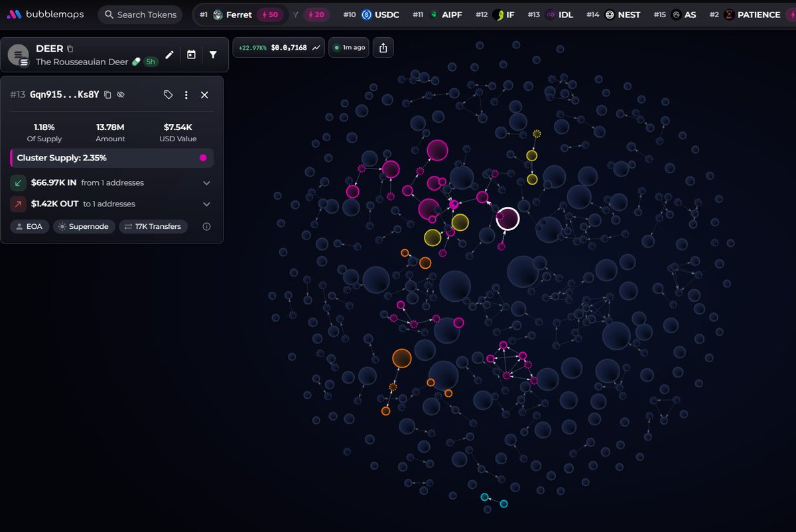Open the filter funnel options

click(213, 55)
